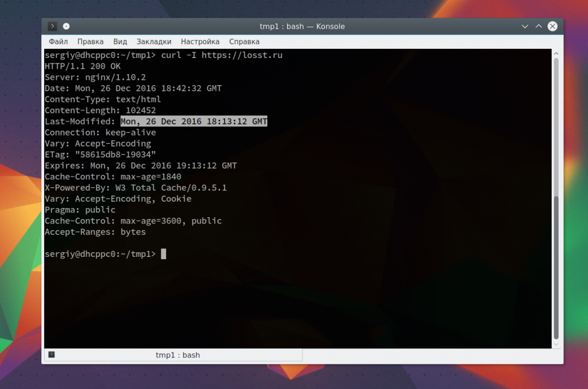This screenshot has height=389, width=588.
Task: Open the Закладки menu
Action: coord(154,41)
